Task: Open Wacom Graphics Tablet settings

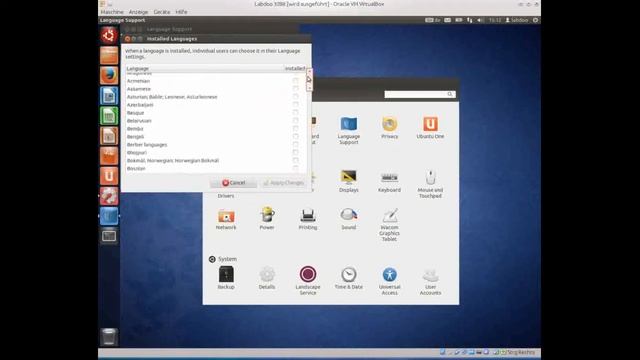Action: 389,225
